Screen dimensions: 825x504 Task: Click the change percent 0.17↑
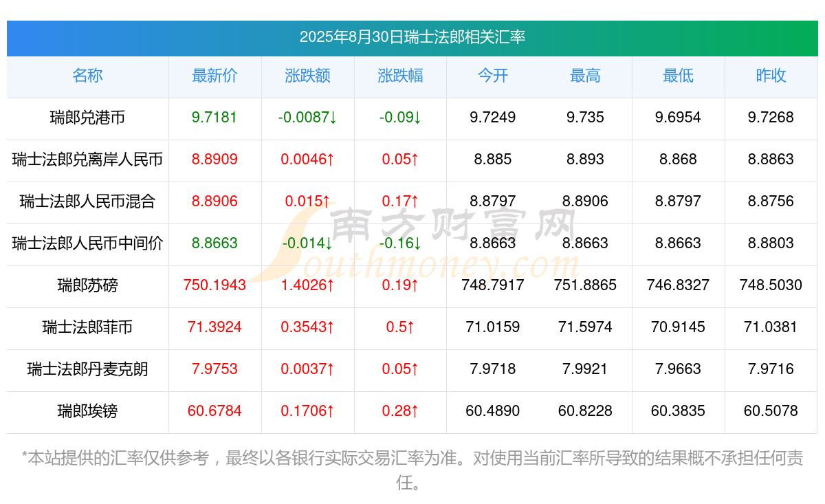[400, 201]
